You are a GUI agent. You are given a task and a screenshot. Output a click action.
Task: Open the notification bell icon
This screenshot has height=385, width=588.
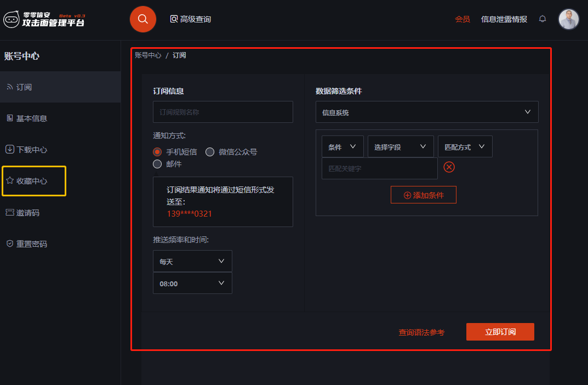[x=543, y=19]
